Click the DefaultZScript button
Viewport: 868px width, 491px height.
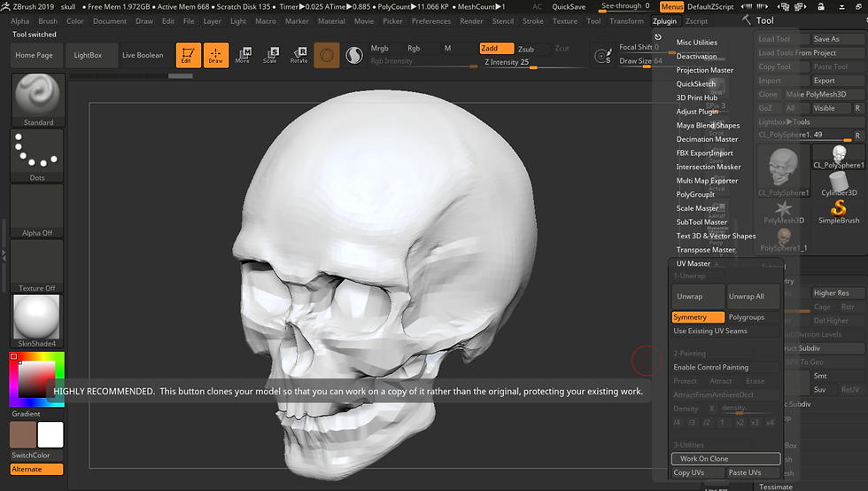click(710, 7)
